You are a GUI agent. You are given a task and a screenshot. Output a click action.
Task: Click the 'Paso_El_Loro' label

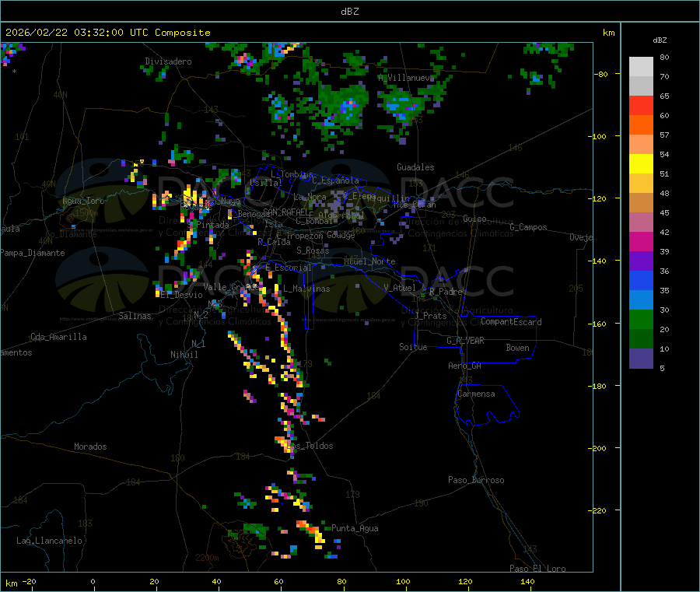tap(537, 569)
